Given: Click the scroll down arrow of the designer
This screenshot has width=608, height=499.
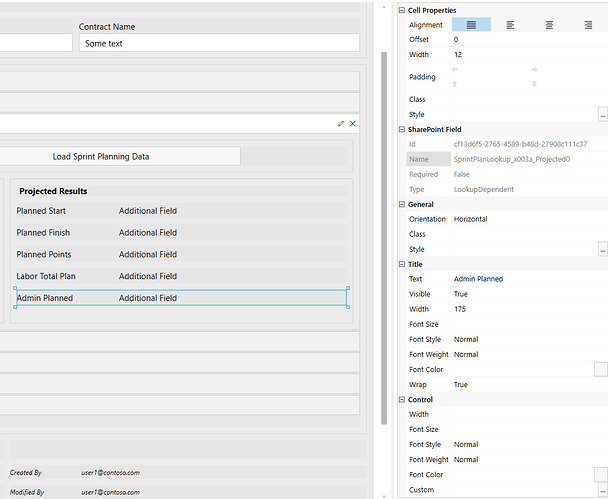Looking at the screenshot, I should [384, 496].
